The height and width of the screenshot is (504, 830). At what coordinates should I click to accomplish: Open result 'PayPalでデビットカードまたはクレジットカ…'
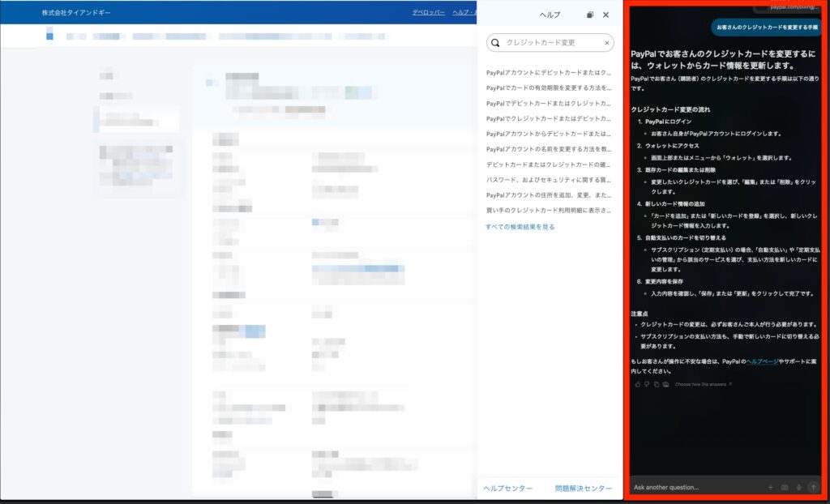click(549, 103)
